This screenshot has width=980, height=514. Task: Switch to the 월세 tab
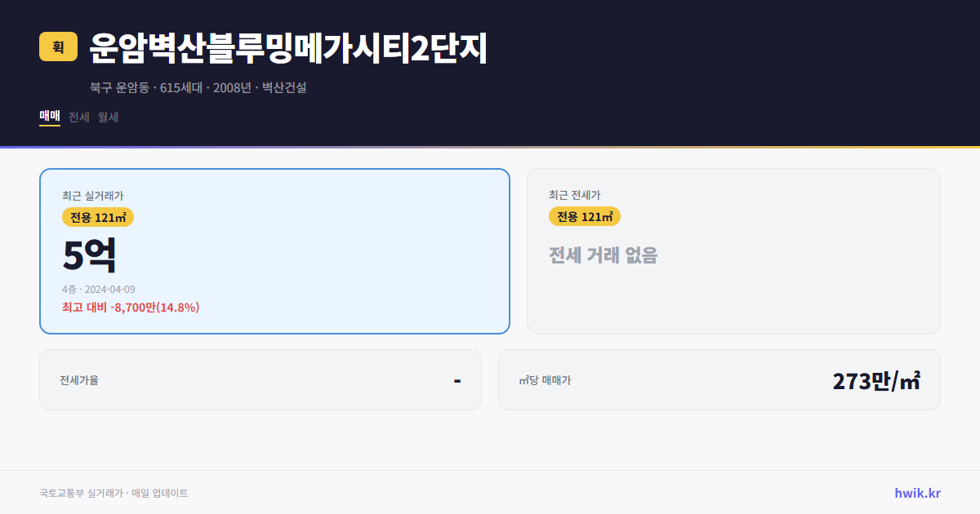click(108, 117)
